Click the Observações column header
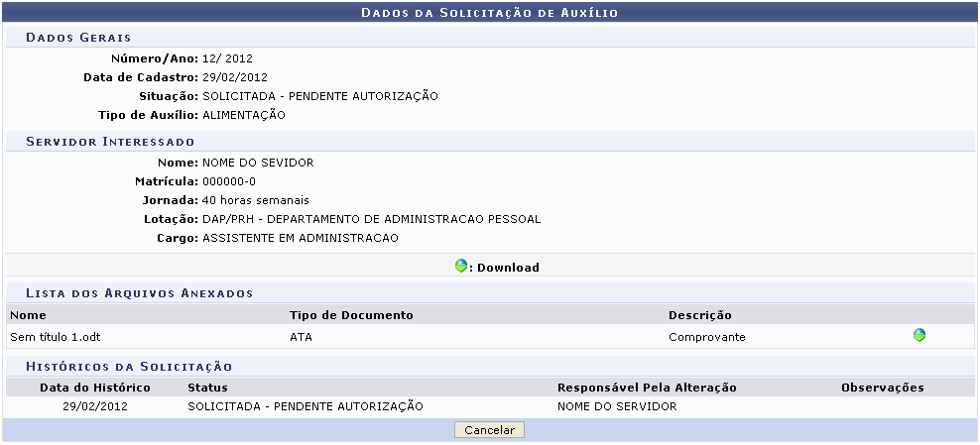The image size is (980, 445). click(882, 388)
